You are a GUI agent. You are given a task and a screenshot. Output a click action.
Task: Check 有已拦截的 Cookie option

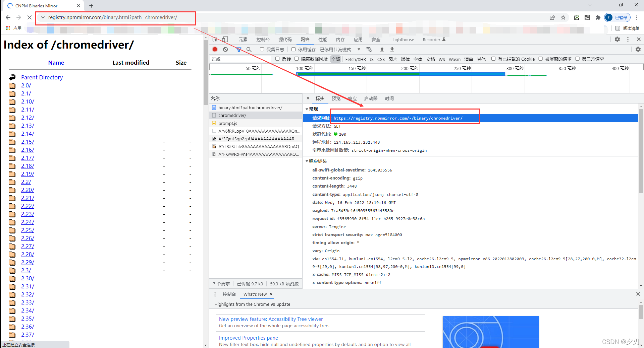point(493,59)
